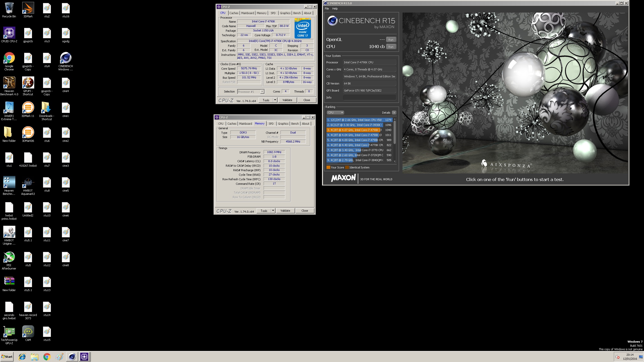
Task: Click the system tray clock
Action: pos(630,357)
